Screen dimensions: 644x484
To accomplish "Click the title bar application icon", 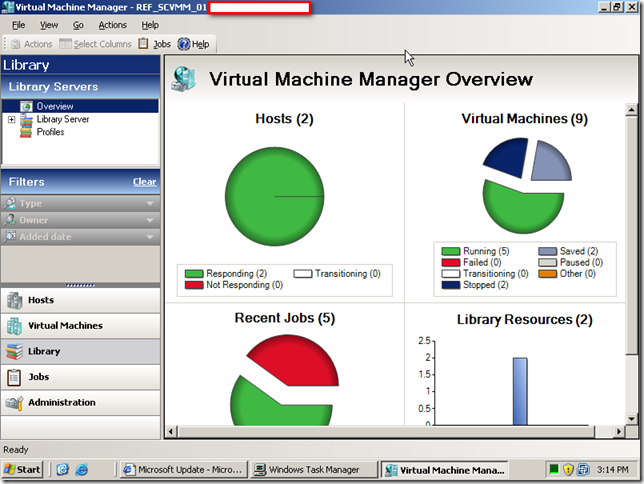I will point(7,7).
